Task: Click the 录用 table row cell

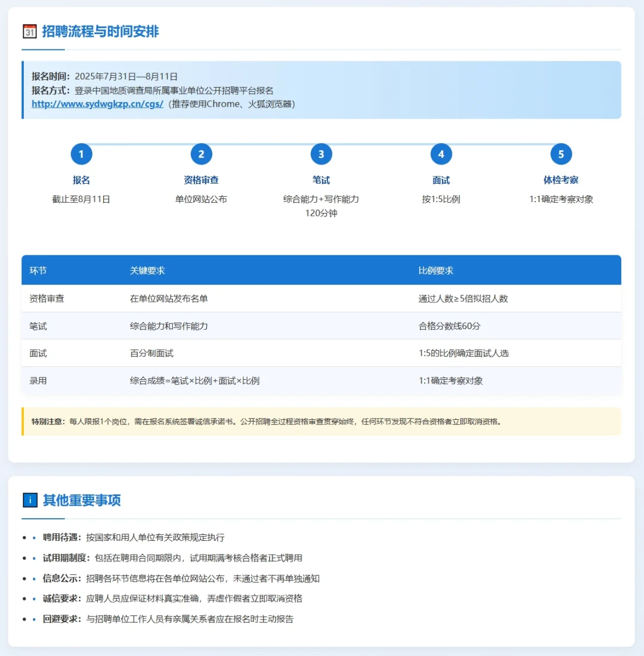Action: 38,381
